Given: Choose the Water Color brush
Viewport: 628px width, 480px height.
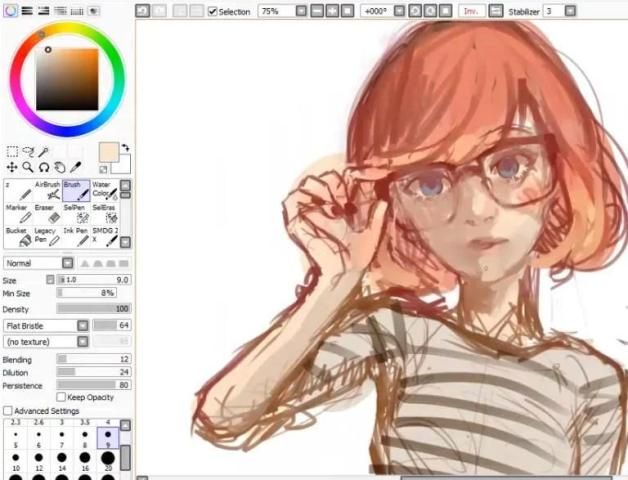Looking at the screenshot, I should click(x=103, y=190).
